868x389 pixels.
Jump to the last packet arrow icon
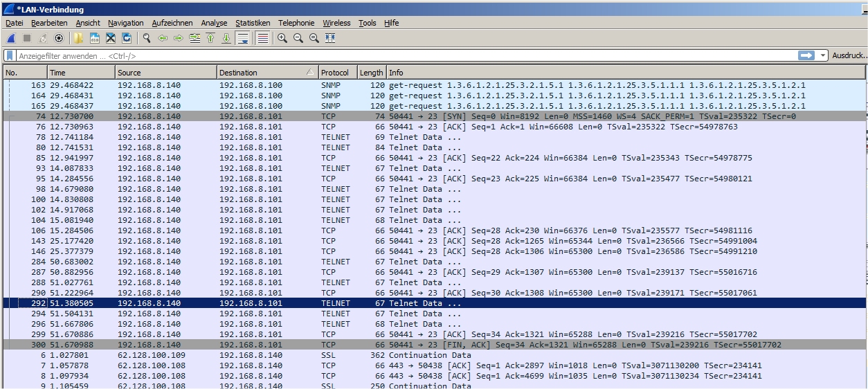pos(226,38)
